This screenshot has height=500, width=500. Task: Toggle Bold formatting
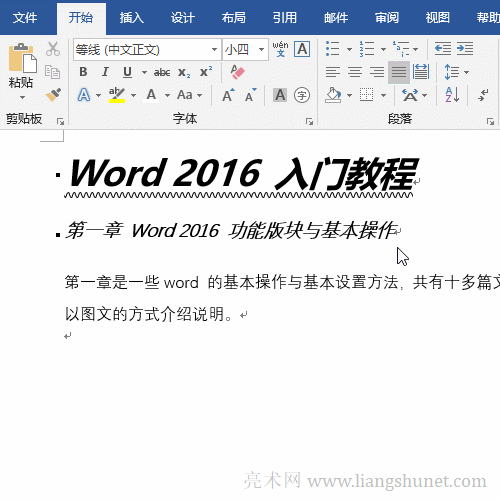click(x=83, y=72)
